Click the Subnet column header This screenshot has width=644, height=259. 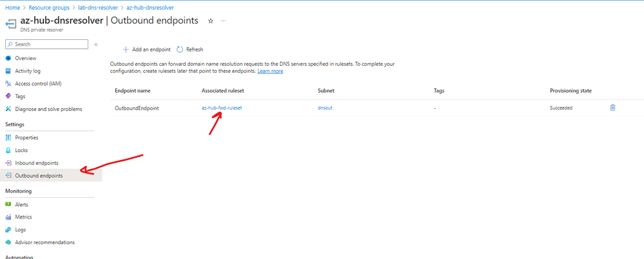click(326, 91)
